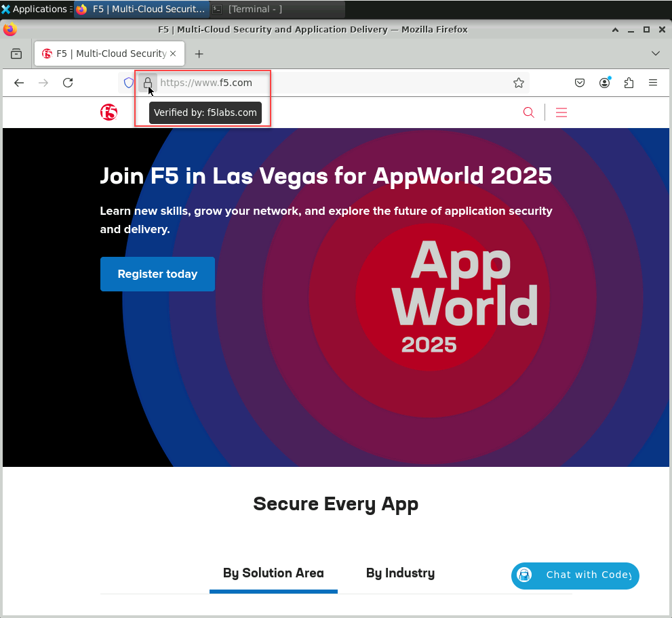
Task: Open a new tab with plus button
Action: [x=199, y=54]
